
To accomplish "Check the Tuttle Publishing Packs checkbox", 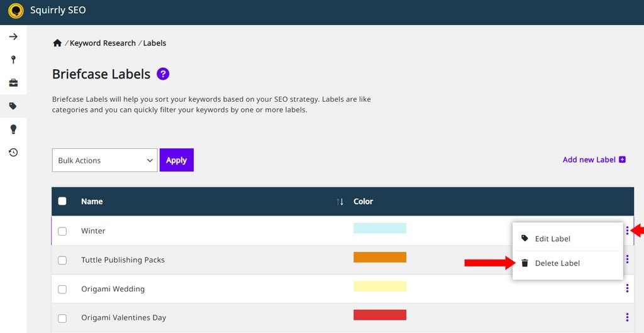I will [62, 260].
